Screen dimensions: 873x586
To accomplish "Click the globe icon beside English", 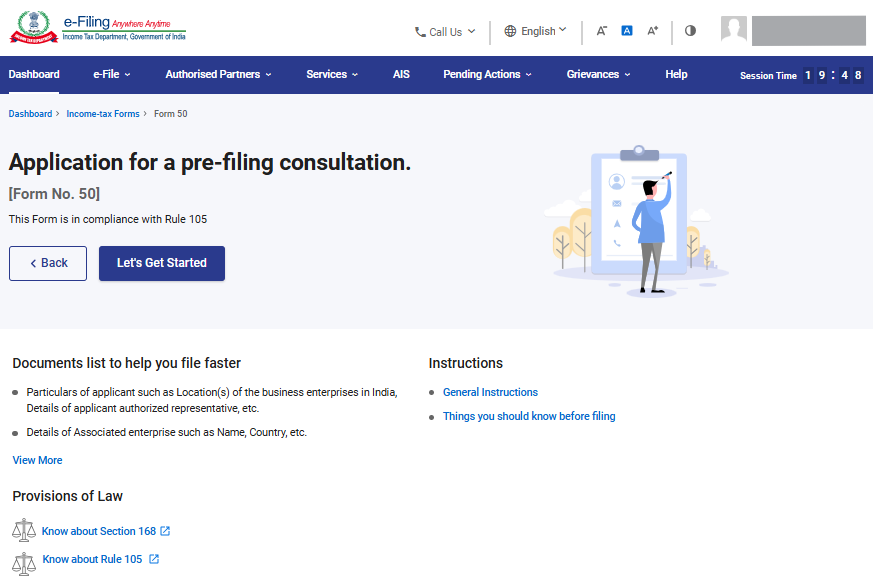I will pyautogui.click(x=510, y=31).
